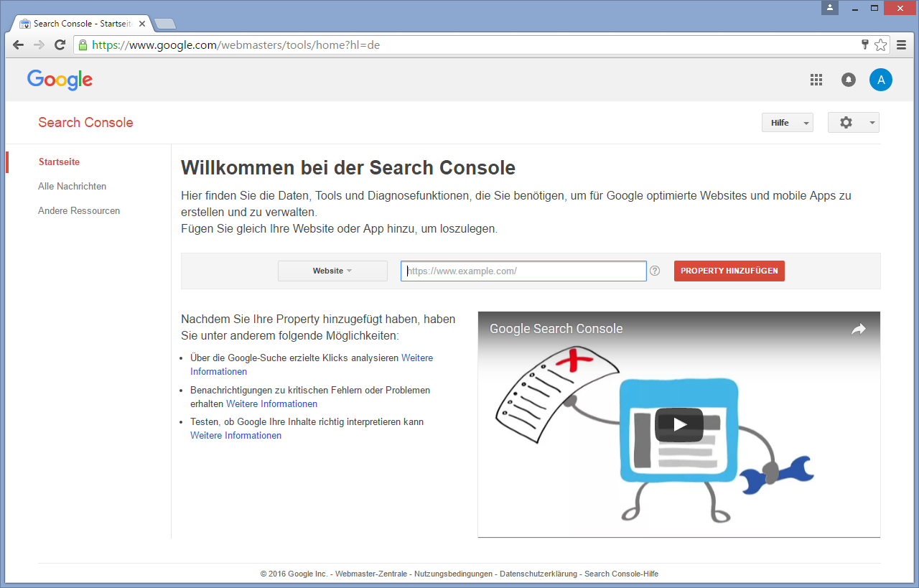Open Andere Ressourcen in sidebar
This screenshot has height=588, width=919.
[x=79, y=211]
